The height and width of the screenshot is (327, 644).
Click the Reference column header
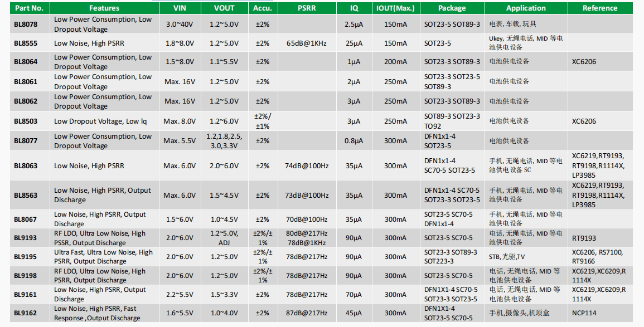600,8
